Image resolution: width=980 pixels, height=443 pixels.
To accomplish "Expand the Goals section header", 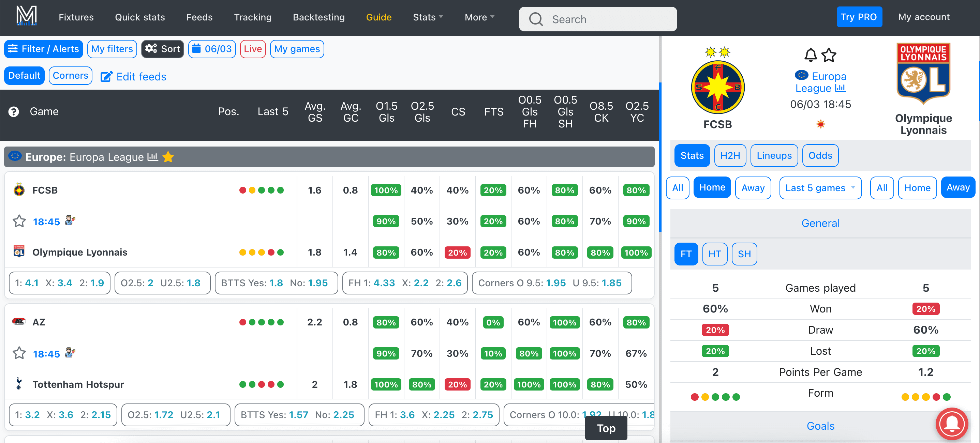I will click(820, 426).
